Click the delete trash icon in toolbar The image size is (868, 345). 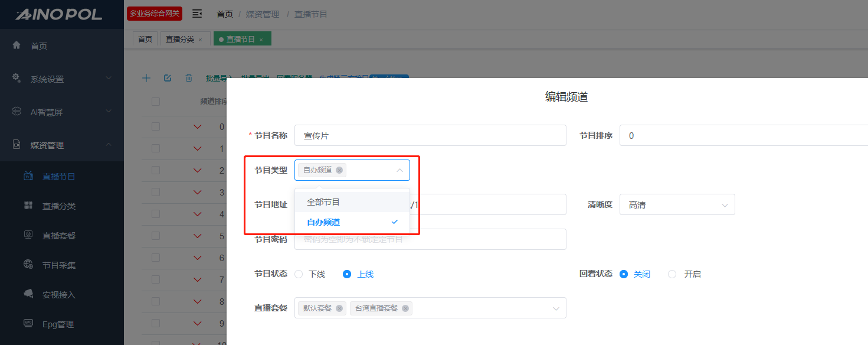pos(189,78)
